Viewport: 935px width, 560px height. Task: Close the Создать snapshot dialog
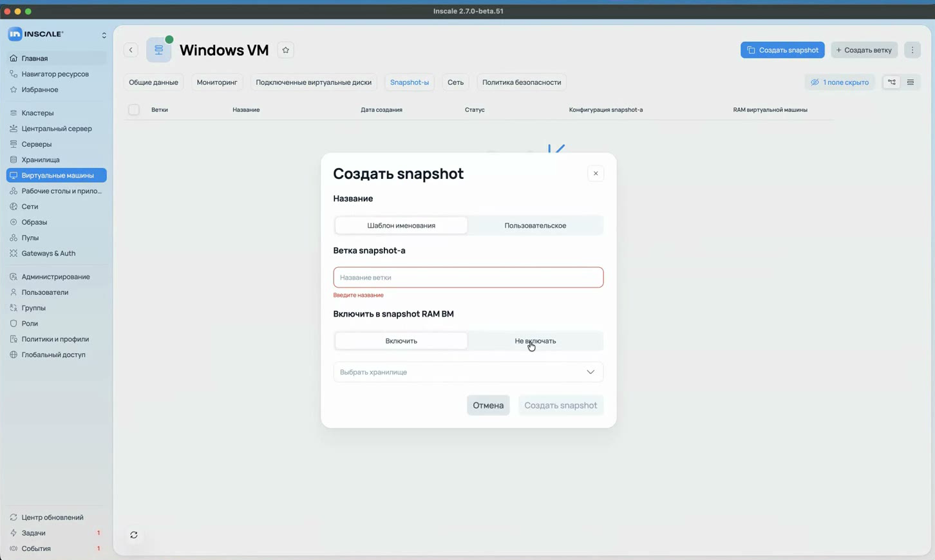coord(596,173)
